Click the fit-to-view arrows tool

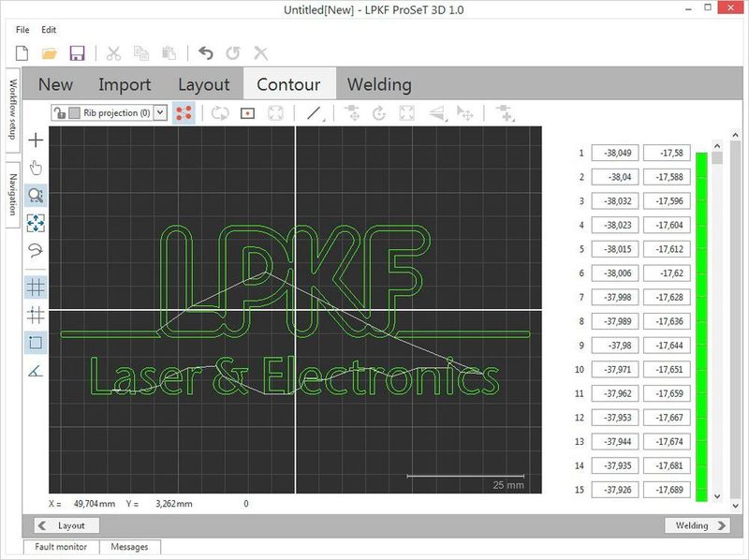pyautogui.click(x=36, y=223)
